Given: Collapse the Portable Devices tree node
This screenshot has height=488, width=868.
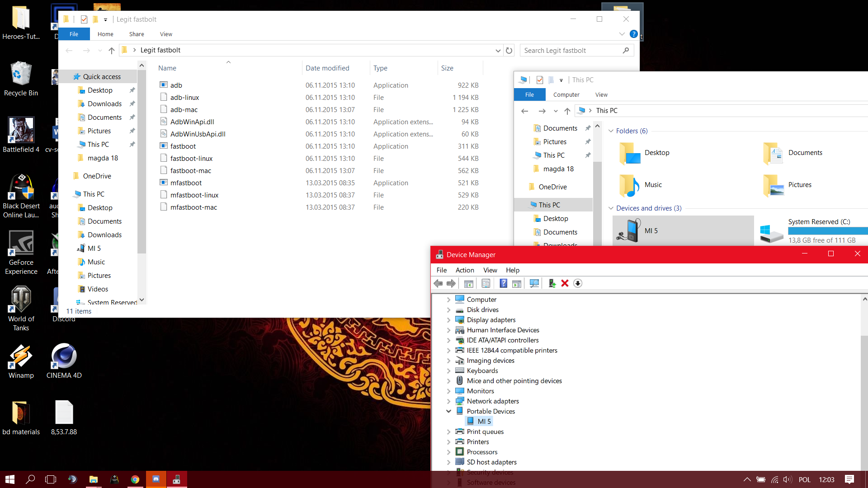Looking at the screenshot, I should pos(448,411).
